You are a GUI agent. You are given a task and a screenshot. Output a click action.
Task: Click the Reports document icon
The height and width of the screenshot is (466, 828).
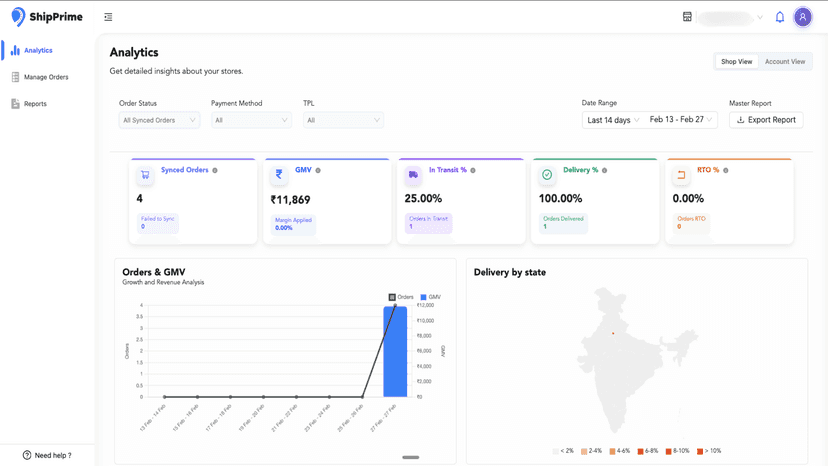tap(15, 104)
